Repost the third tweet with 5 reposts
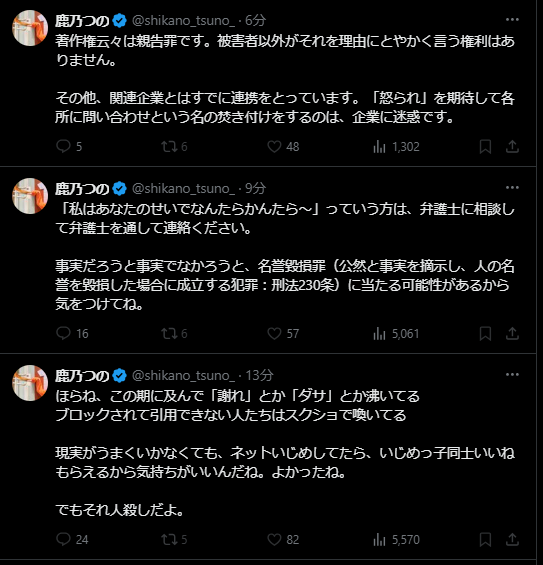This screenshot has height=565, width=543. (169, 539)
